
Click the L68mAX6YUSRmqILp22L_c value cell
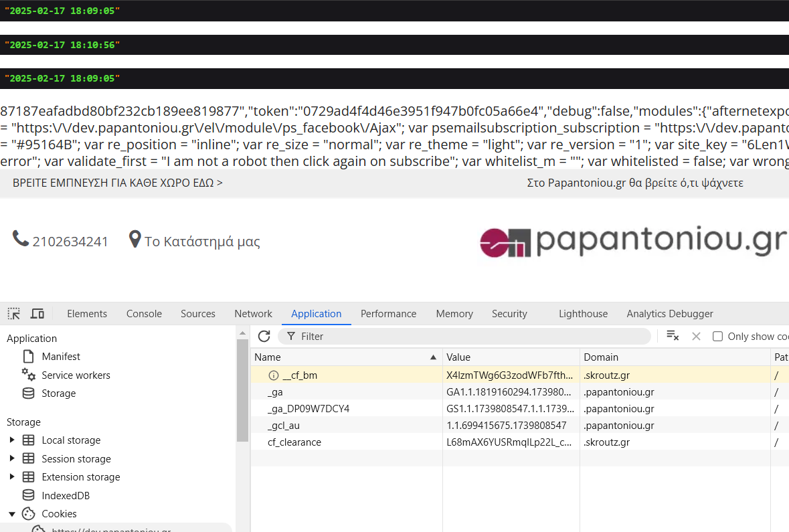pyautogui.click(x=511, y=442)
